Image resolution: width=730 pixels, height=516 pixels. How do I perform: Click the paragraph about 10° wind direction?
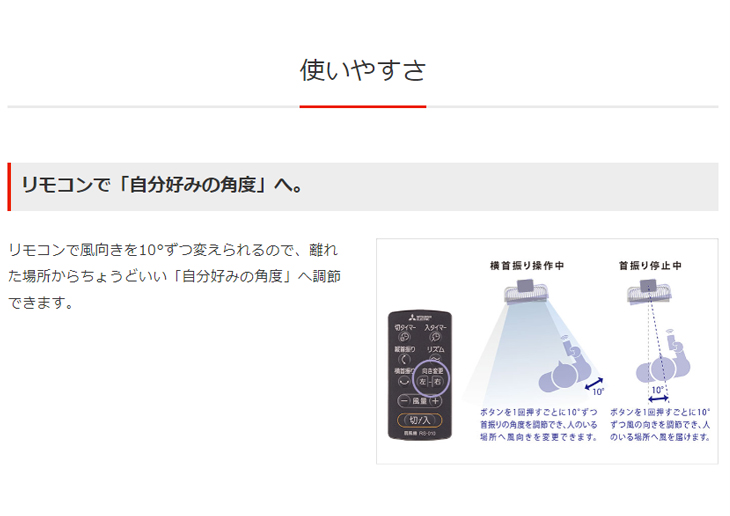(175, 276)
